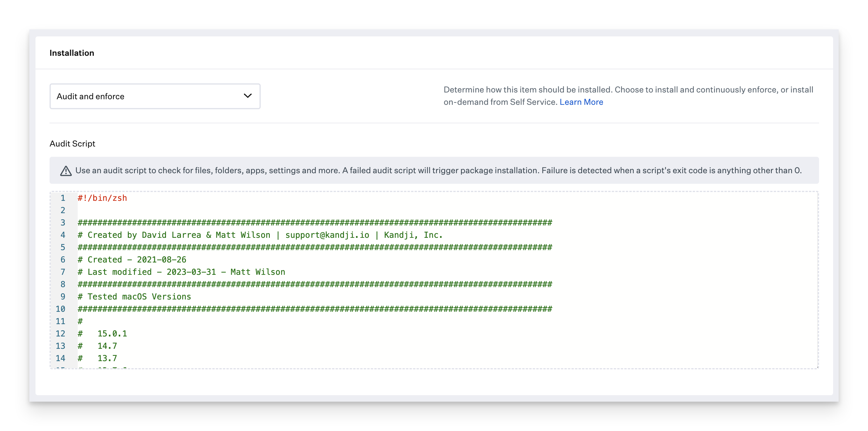Click the "13.7" version comment line
Screen dimensions: 868x431
pyautogui.click(x=106, y=358)
